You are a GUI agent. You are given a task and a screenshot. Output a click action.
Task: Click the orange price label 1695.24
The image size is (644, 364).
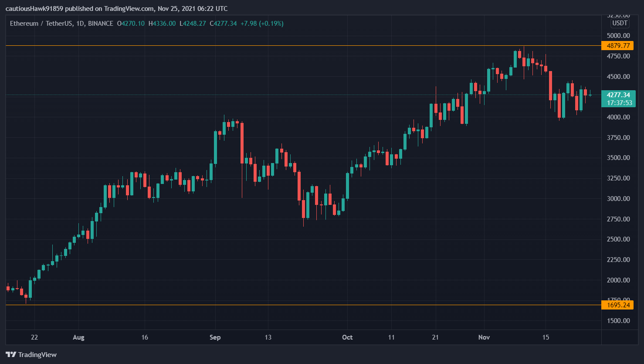[617, 305]
